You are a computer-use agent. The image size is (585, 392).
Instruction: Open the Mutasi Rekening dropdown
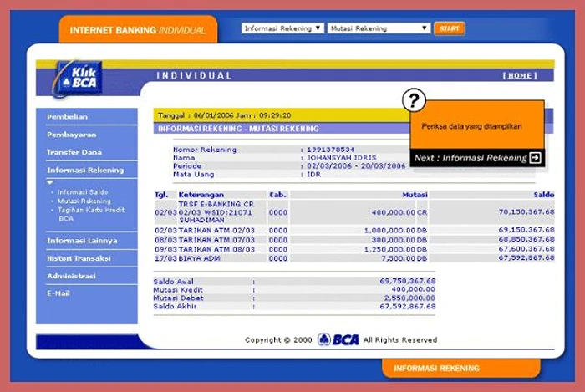click(379, 28)
